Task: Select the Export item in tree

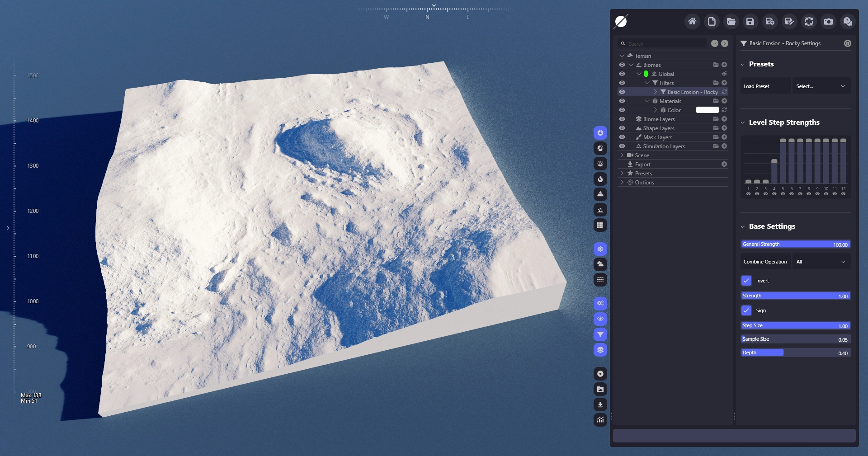Action: coord(642,165)
